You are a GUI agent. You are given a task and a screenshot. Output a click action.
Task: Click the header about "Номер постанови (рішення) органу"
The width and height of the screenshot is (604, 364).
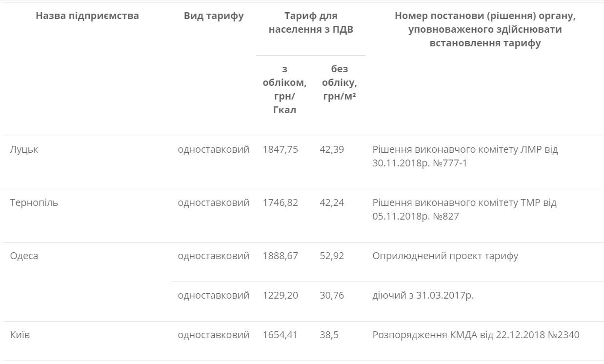(x=485, y=29)
